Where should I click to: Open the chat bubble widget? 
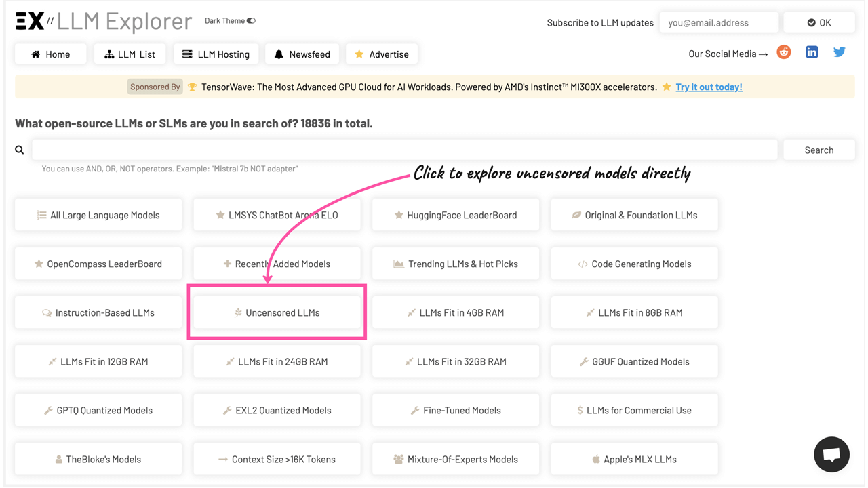[831, 455]
